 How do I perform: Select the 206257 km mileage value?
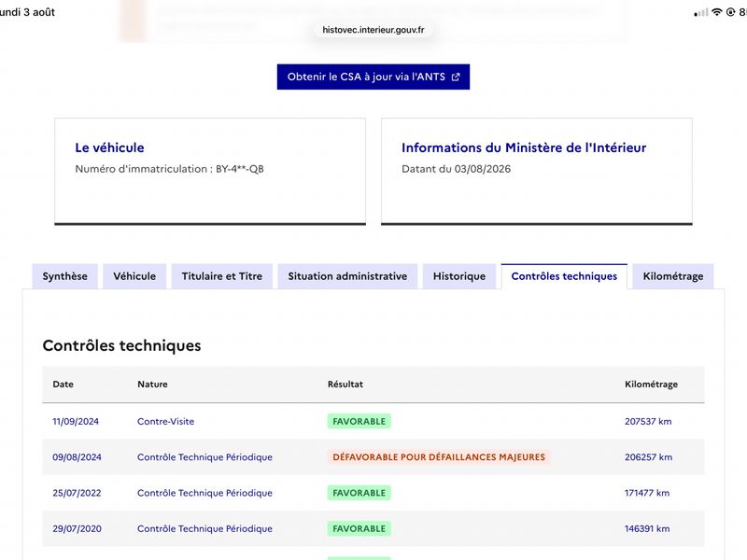tap(648, 457)
